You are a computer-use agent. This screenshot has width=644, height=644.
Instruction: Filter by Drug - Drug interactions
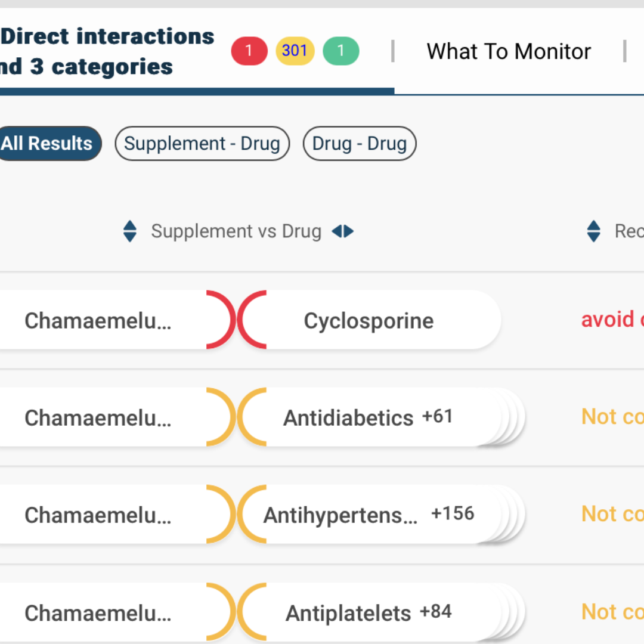click(x=359, y=144)
